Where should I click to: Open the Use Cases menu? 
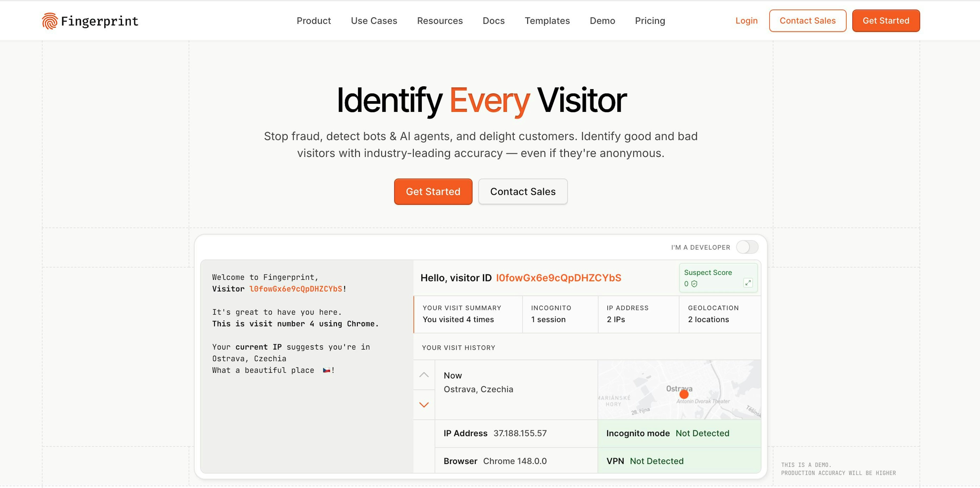coord(374,20)
